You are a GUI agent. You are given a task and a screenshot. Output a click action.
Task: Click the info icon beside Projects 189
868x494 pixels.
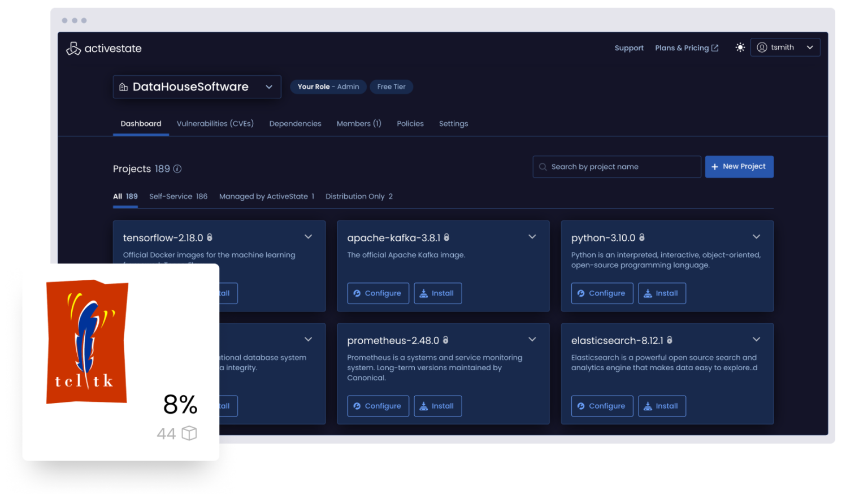[x=177, y=168]
